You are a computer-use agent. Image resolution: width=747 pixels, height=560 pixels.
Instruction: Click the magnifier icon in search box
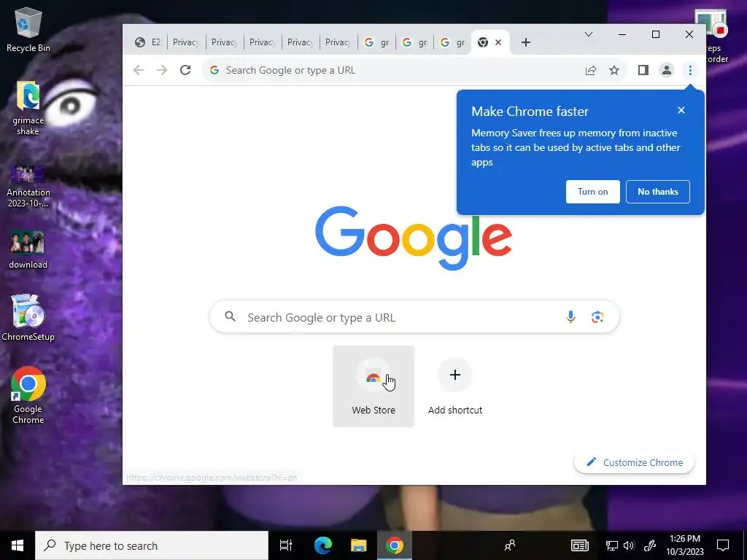[x=230, y=316]
